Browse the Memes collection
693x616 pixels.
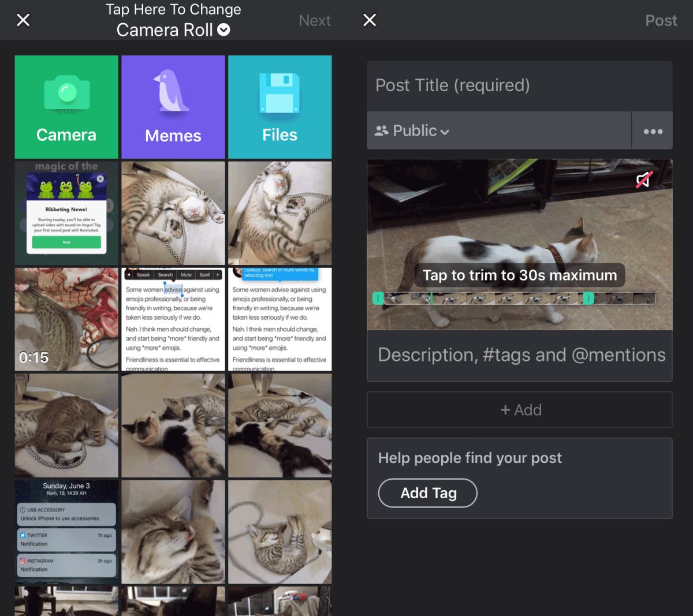pyautogui.click(x=173, y=107)
